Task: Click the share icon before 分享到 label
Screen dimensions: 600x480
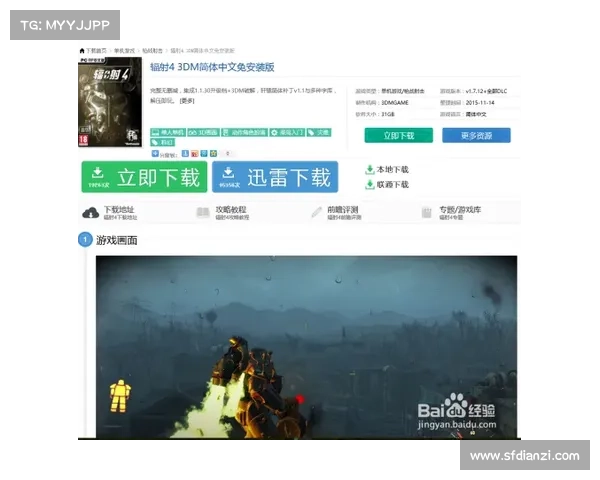Action: pos(155,153)
